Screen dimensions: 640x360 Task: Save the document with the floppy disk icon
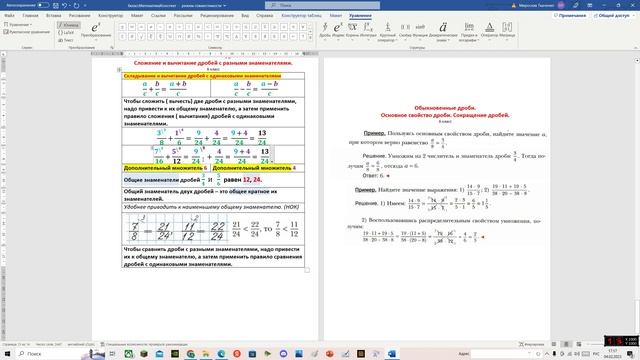click(56, 5)
